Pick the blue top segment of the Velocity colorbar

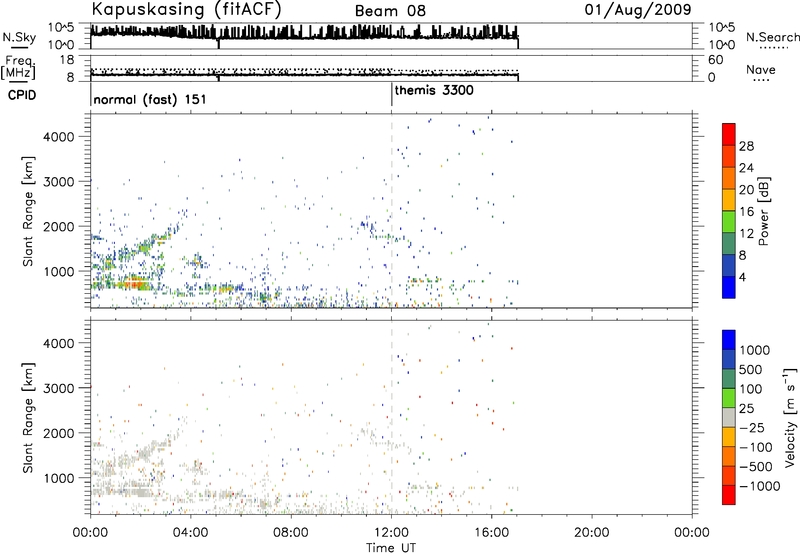click(729, 340)
